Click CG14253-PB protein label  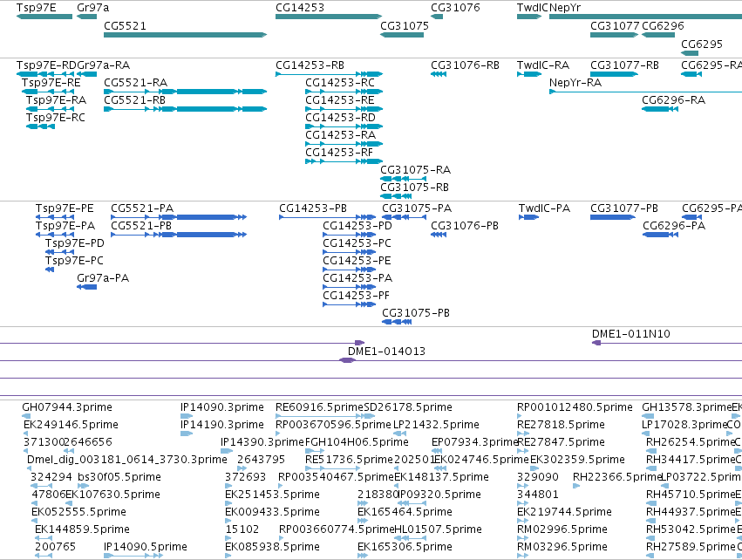[x=313, y=208]
